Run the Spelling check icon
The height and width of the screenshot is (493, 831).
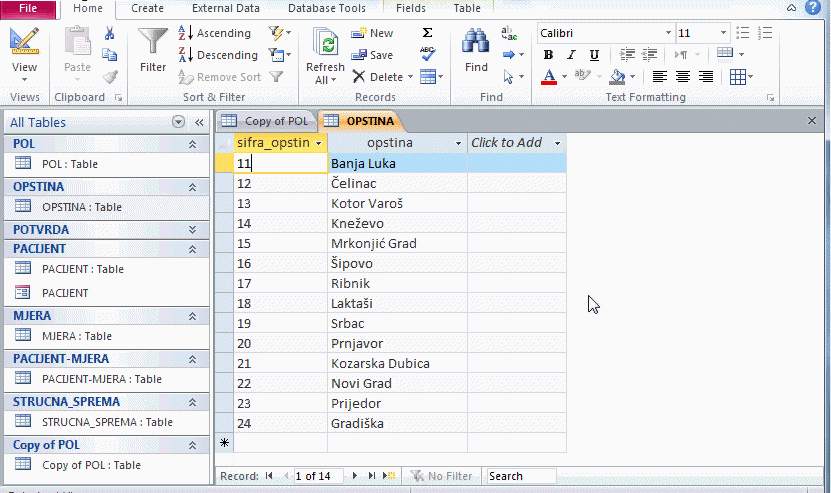(428, 54)
